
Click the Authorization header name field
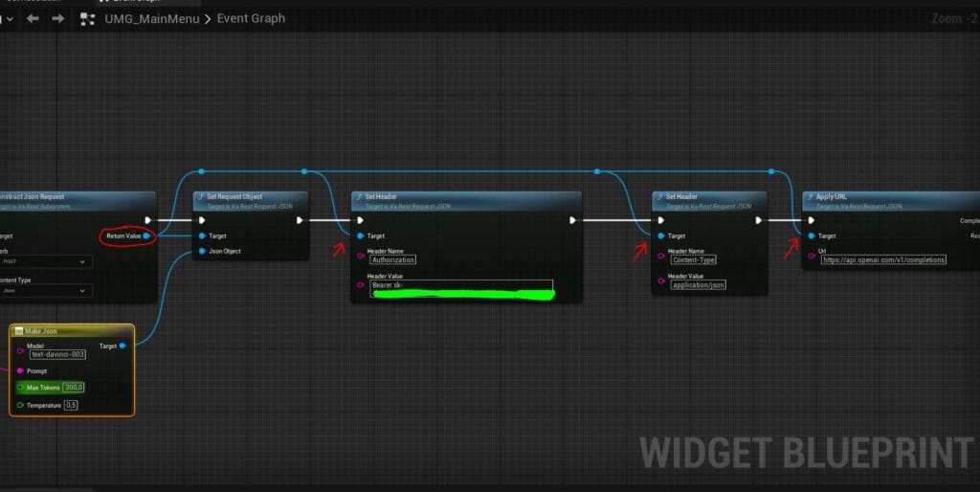click(392, 259)
